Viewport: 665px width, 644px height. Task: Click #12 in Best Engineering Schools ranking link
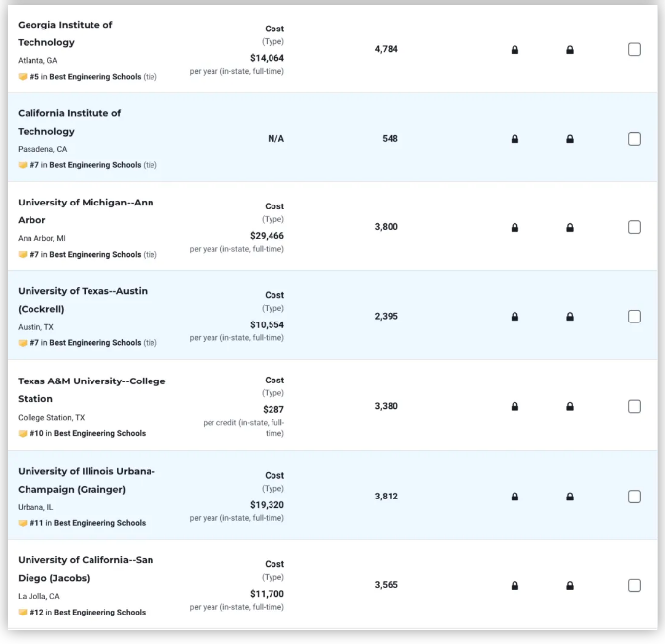click(x=88, y=612)
